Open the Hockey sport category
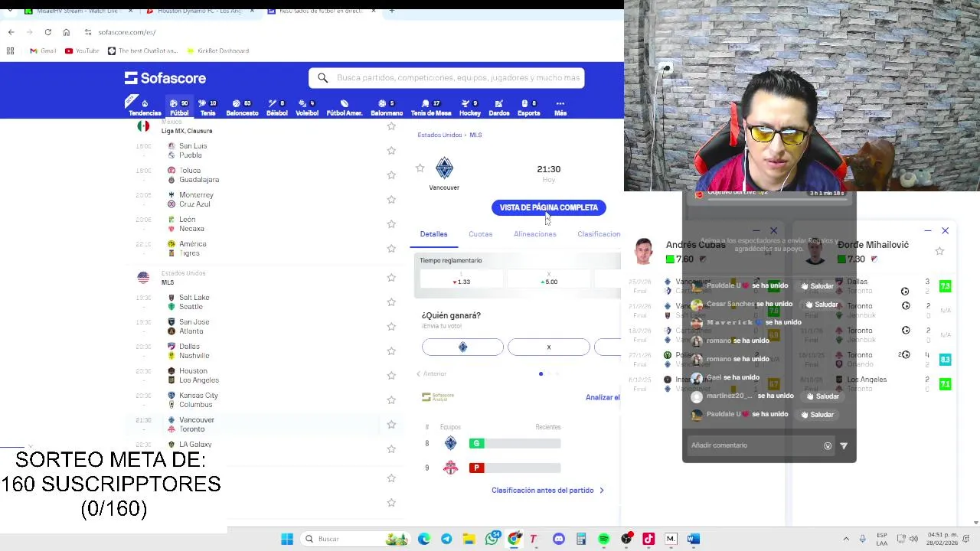 (470, 107)
